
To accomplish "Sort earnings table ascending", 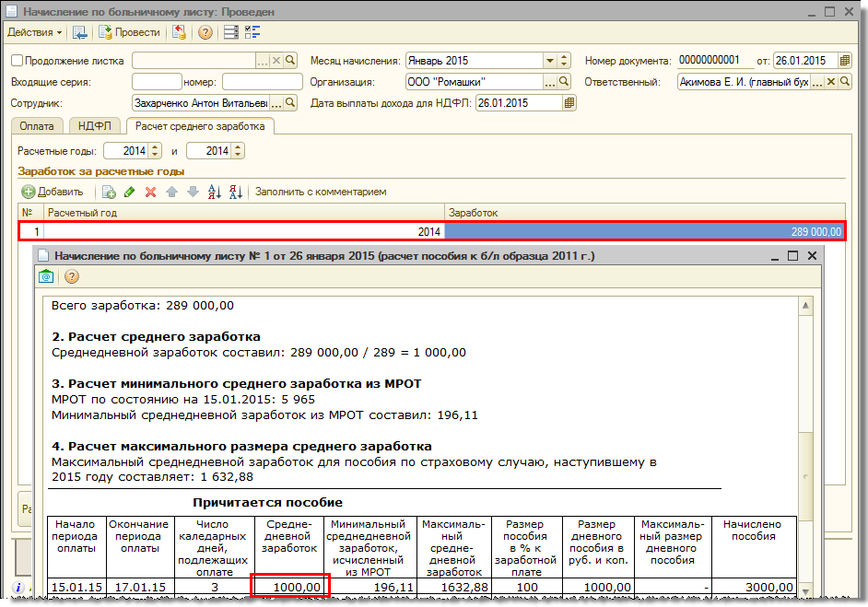I will 215,192.
